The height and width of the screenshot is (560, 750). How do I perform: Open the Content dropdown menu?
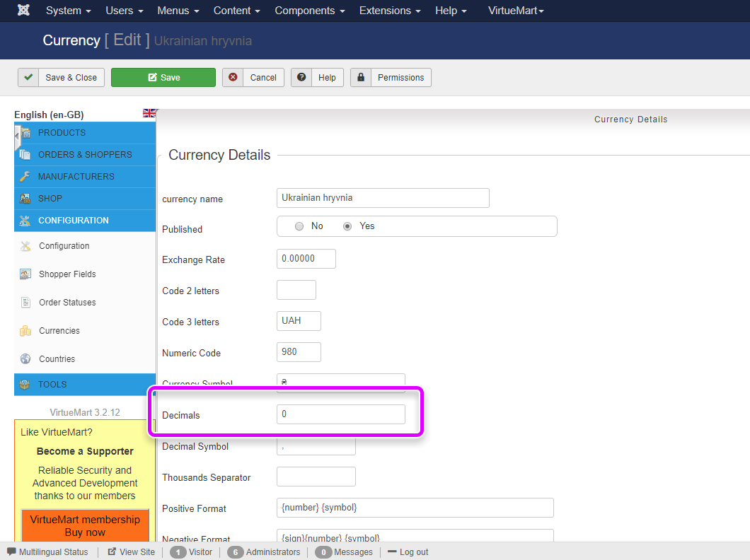coord(237,11)
